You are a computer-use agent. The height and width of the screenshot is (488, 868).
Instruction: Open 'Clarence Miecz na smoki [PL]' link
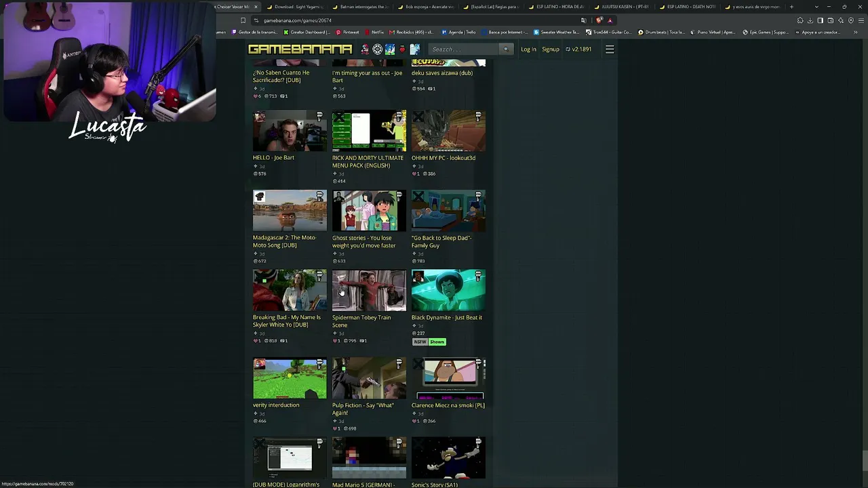(448, 405)
